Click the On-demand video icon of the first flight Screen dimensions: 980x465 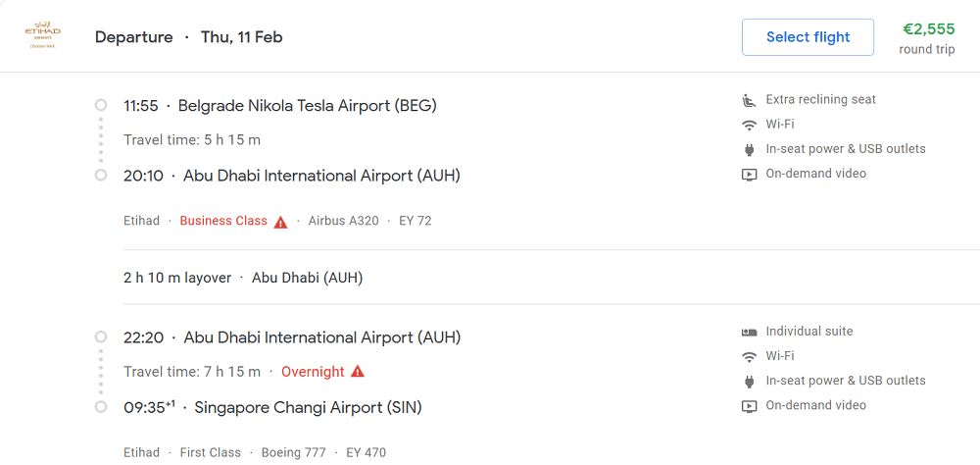pos(749,174)
